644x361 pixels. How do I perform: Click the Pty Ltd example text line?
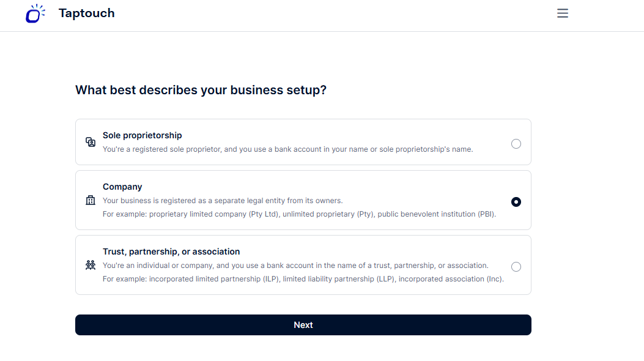[299, 214]
